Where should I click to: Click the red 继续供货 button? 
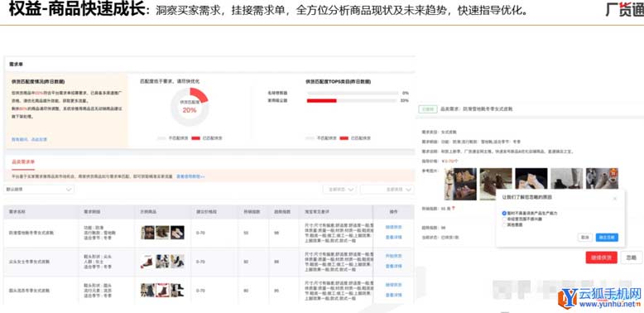coord(601,258)
